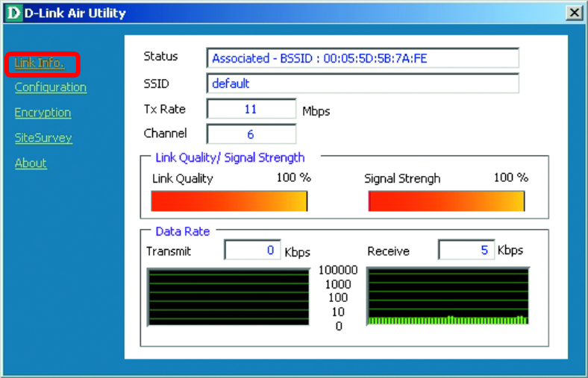Screen dimensions: 588x378
Task: Click the Link Quality 100 % value
Action: 293,177
